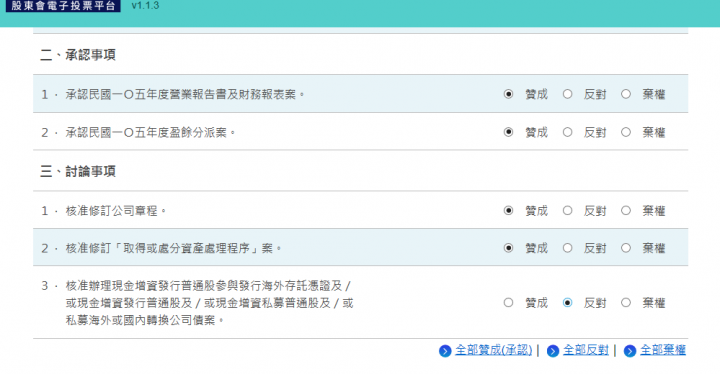Click arrow icon beside 全部贊成(承認)
The image size is (720, 374).
[445, 351]
